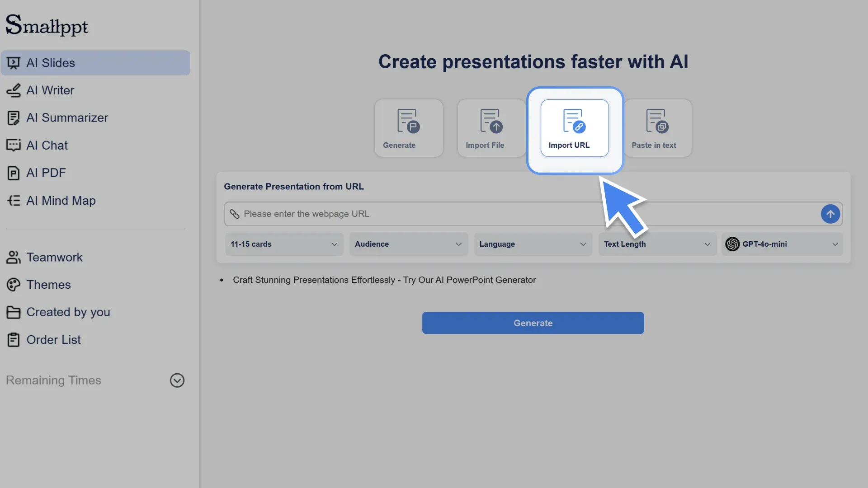868x488 pixels.
Task: Select the GPT-4o-mini model option
Action: pyautogui.click(x=782, y=244)
